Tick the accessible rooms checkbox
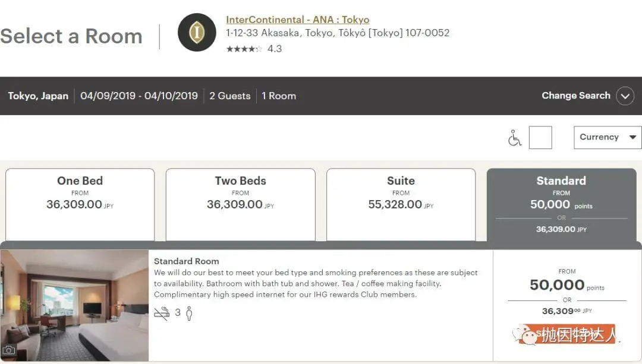The width and height of the screenshot is (642, 364). point(540,138)
